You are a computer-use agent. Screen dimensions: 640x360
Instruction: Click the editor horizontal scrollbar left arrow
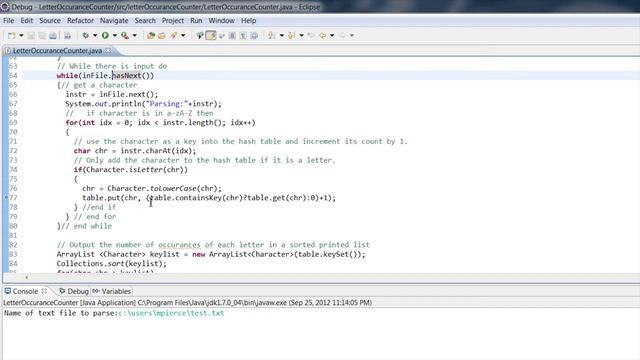27,278
